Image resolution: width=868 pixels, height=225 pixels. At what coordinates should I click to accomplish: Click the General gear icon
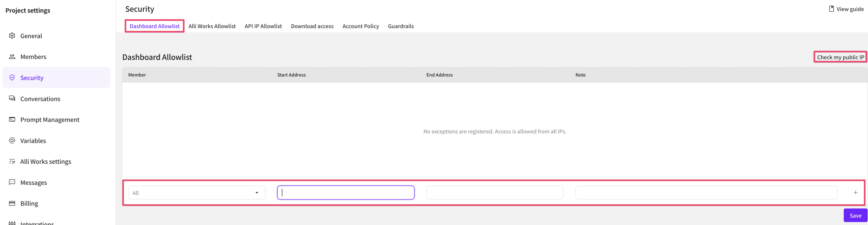point(12,36)
